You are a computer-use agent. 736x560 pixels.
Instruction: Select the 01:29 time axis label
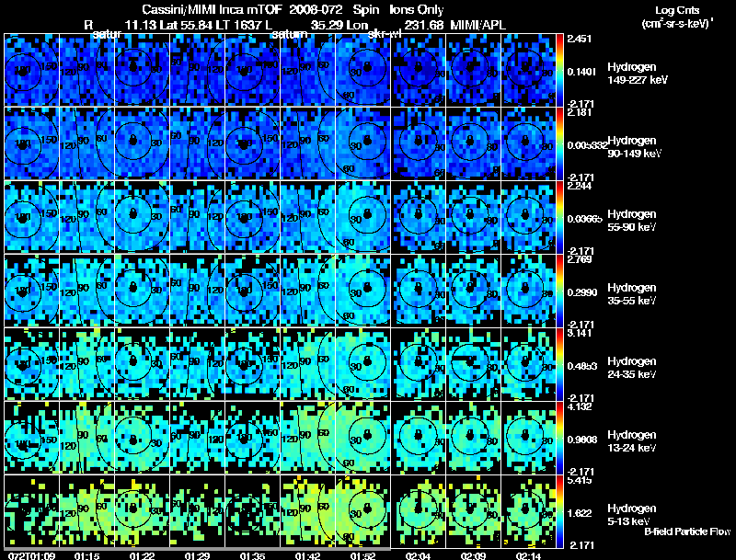coord(197,555)
